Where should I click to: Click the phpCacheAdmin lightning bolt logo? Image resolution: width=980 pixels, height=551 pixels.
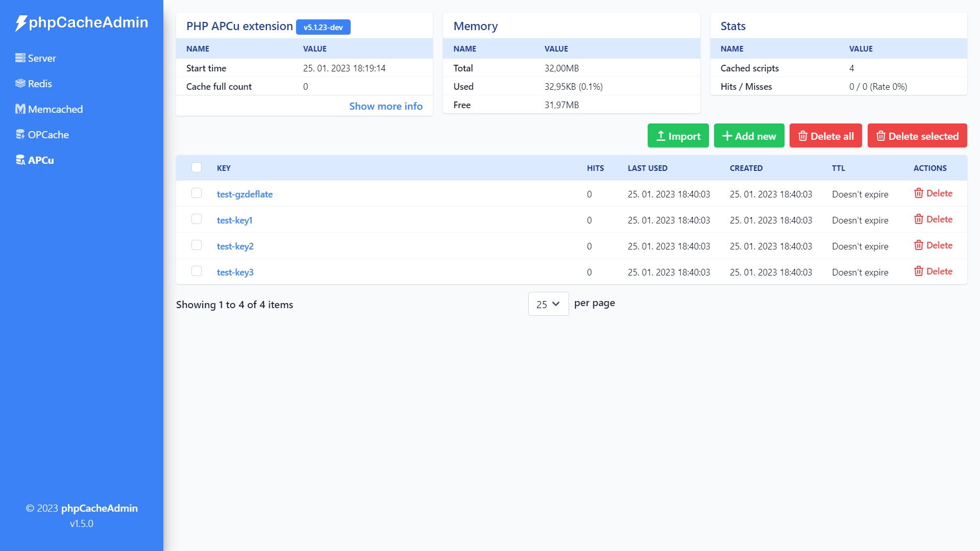20,23
